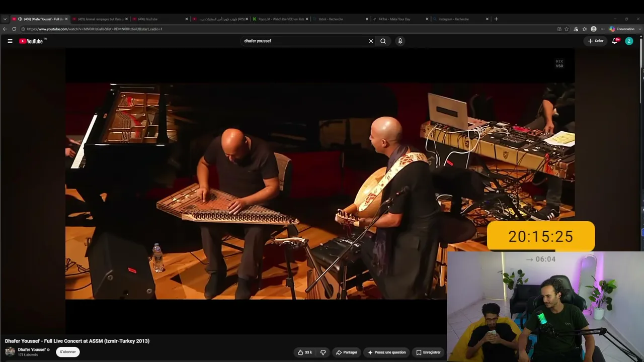Click the Partager share button
This screenshot has height=362, width=644.
pyautogui.click(x=347, y=352)
